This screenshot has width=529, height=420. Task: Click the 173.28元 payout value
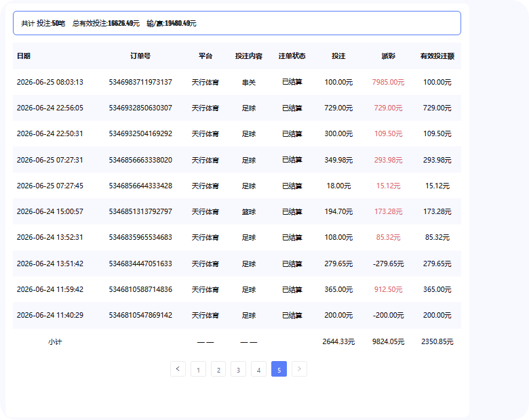(x=389, y=211)
